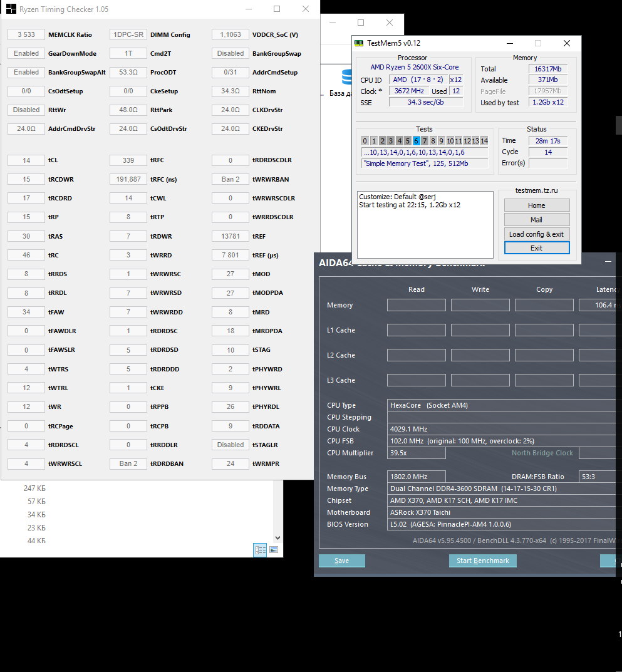
Task: Click the Cycle 14 status field
Action: pyautogui.click(x=548, y=152)
